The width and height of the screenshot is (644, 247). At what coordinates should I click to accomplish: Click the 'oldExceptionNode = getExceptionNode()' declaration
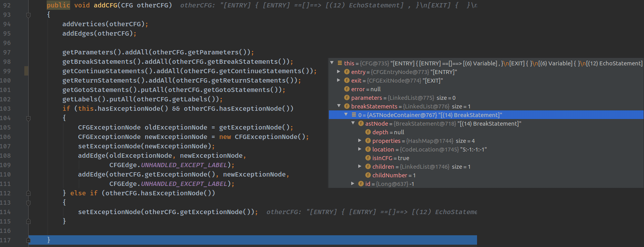point(217,127)
